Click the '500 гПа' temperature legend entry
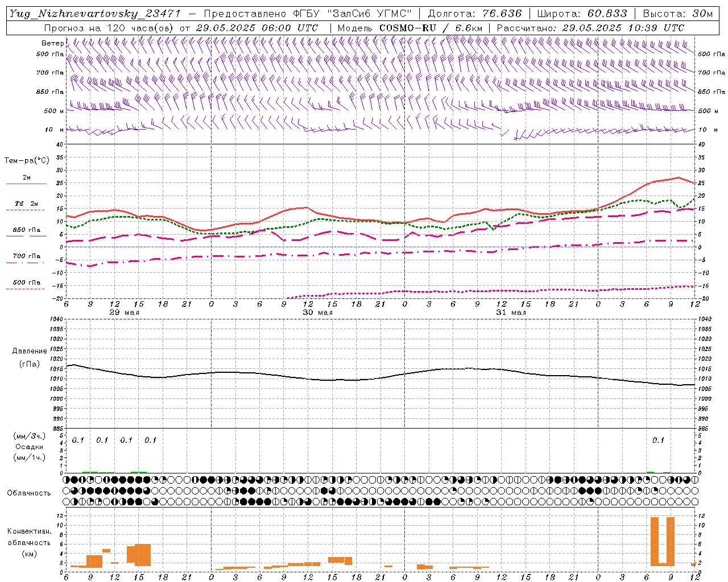Viewport: 728px width, 582px height. (26, 285)
